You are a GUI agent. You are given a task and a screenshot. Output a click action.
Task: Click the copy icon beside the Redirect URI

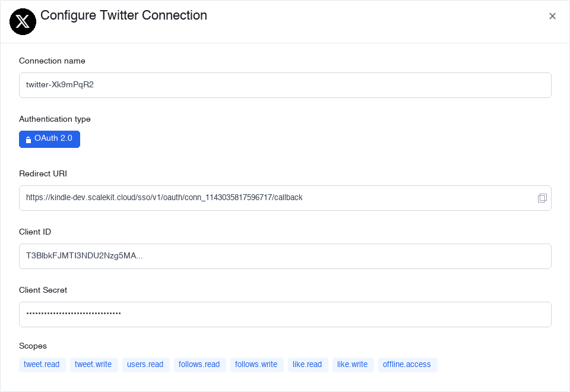click(542, 198)
